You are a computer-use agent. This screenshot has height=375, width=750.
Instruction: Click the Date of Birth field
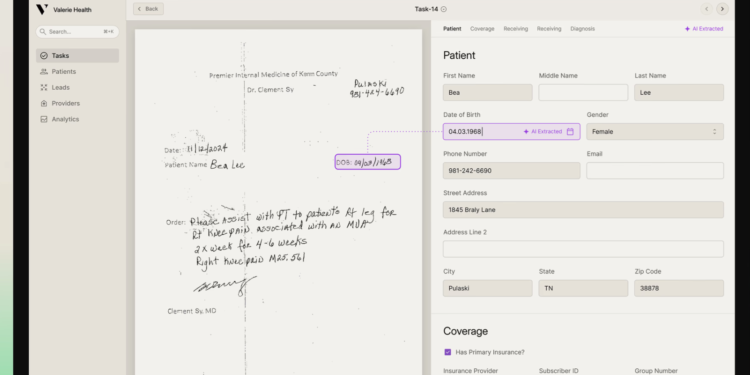pyautogui.click(x=511, y=132)
